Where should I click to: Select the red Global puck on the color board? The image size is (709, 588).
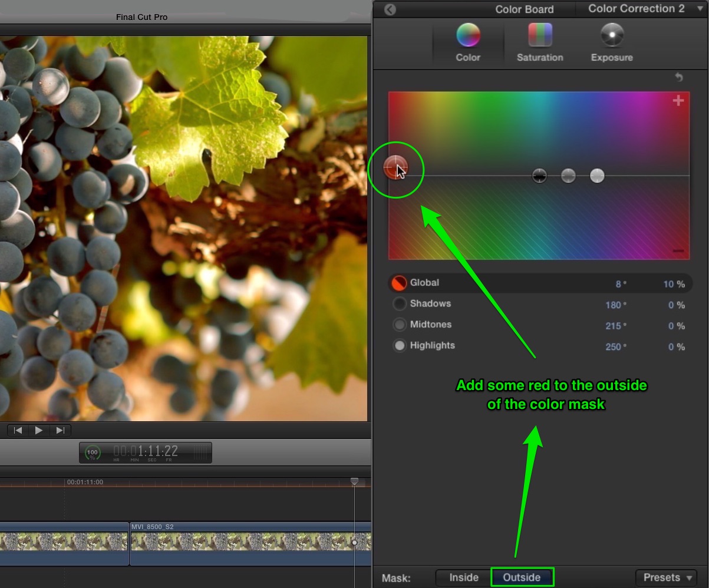tap(395, 167)
